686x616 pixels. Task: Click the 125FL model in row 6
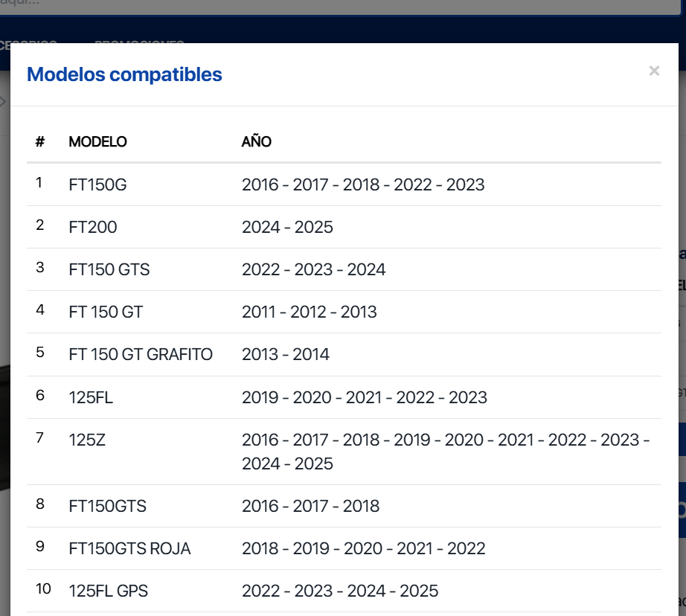91,397
